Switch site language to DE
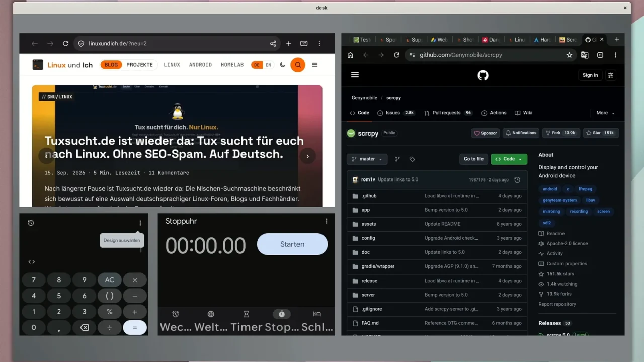The image size is (644, 362). (x=257, y=65)
